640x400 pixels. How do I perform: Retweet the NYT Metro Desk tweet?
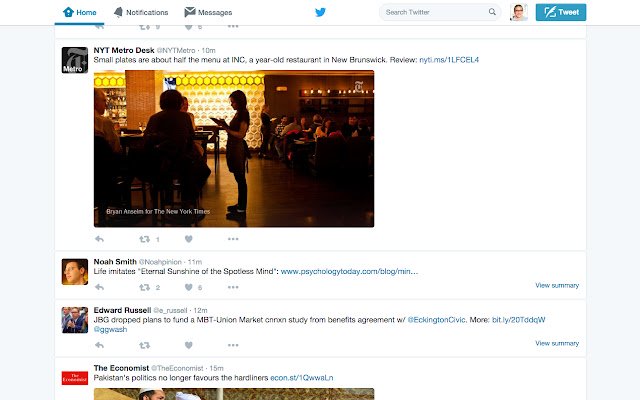(x=144, y=239)
